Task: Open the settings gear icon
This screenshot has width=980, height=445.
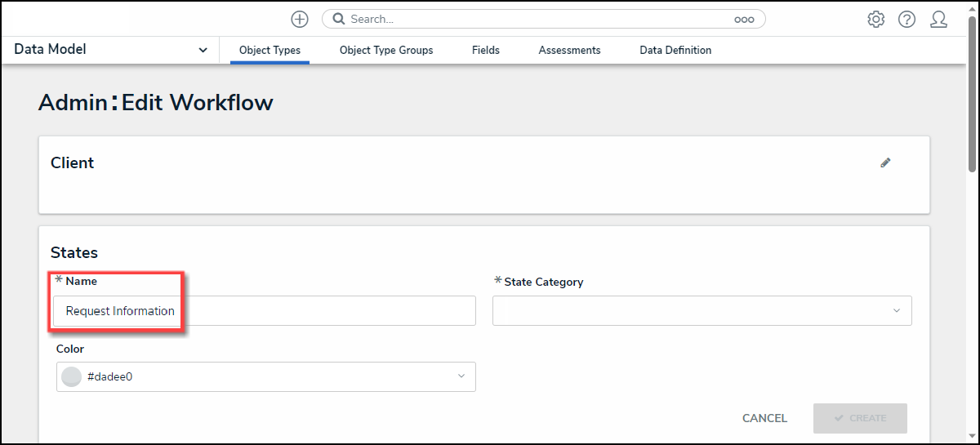Action: 876,19
